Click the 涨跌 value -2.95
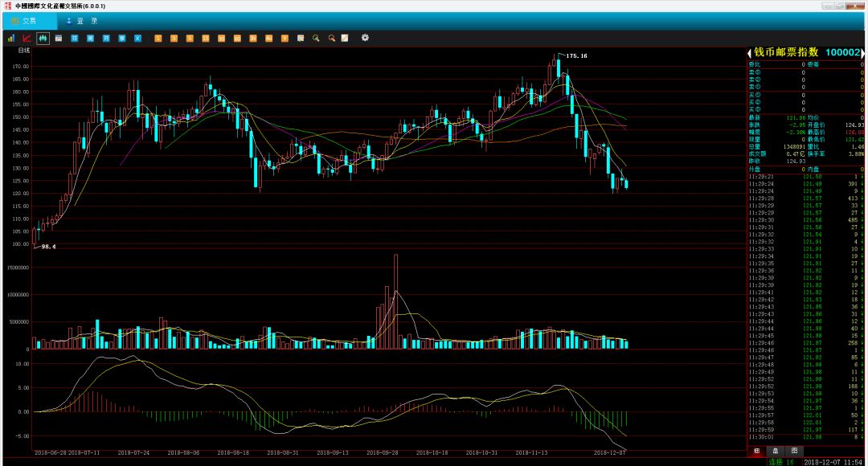The image size is (868, 466). [x=797, y=125]
